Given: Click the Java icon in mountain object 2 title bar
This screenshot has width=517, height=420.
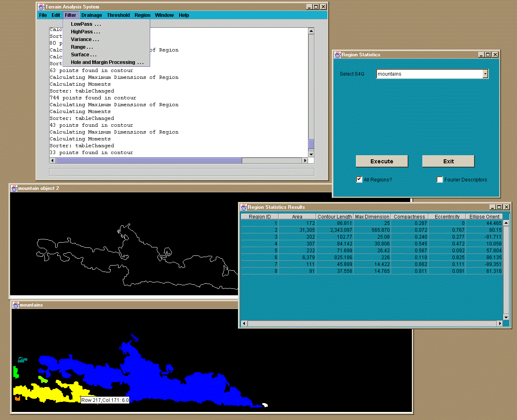Looking at the screenshot, I should point(14,188).
